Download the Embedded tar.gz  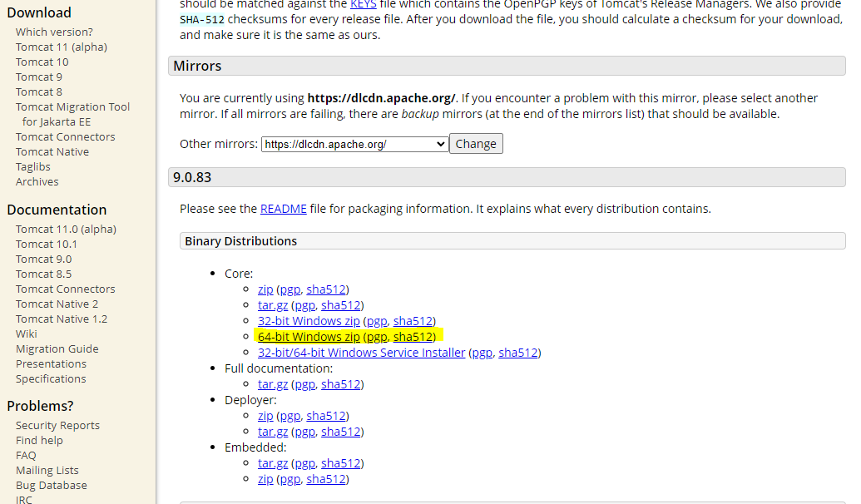(x=272, y=463)
